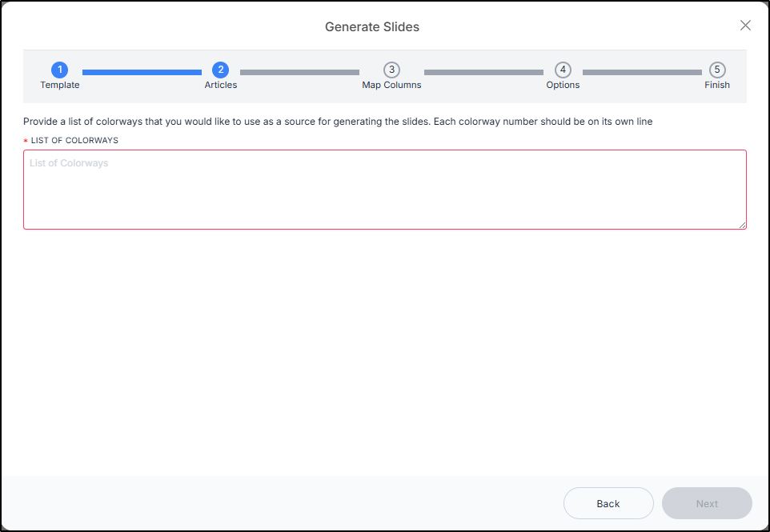Click the gray bar between Map Columns and Options

pyautogui.click(x=483, y=72)
